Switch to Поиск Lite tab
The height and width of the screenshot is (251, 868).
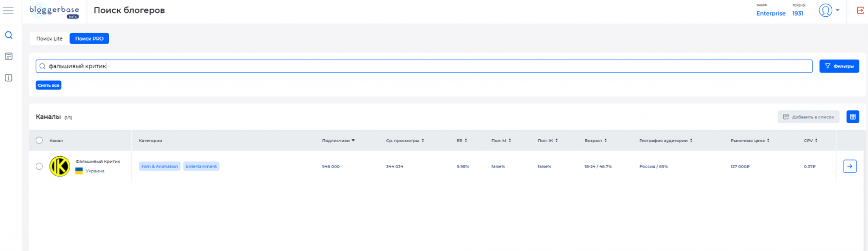tap(49, 38)
